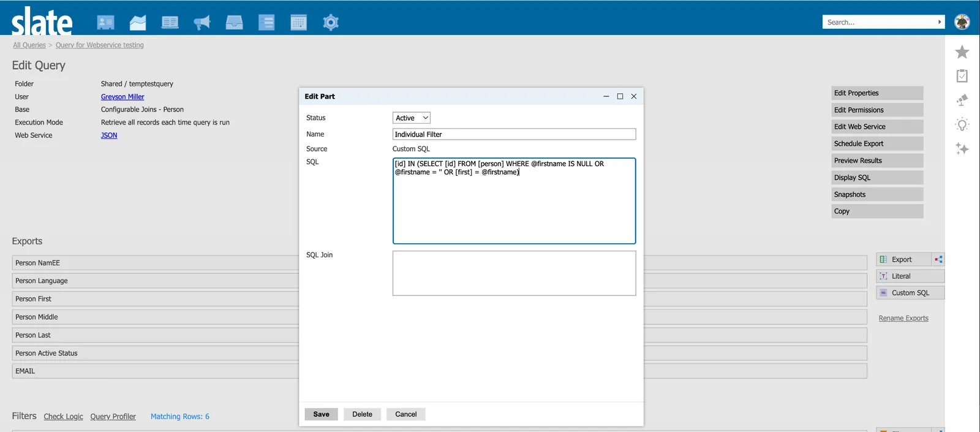
Task: Click the search box arrow button
Action: [x=940, y=22]
